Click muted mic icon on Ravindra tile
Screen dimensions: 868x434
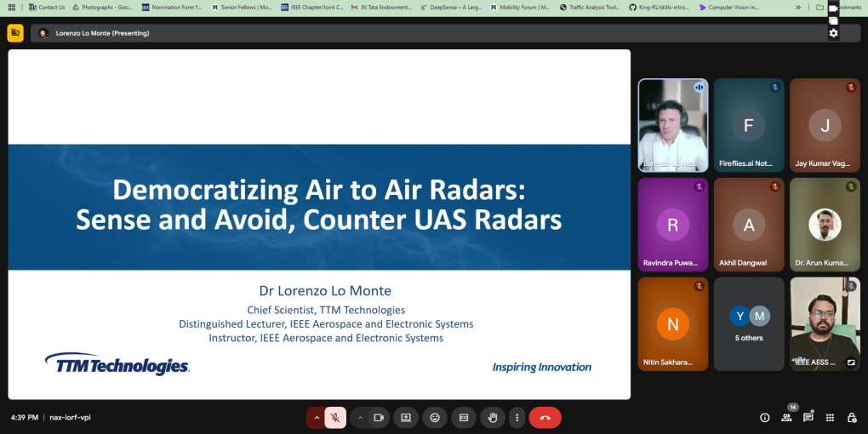pyautogui.click(x=700, y=187)
